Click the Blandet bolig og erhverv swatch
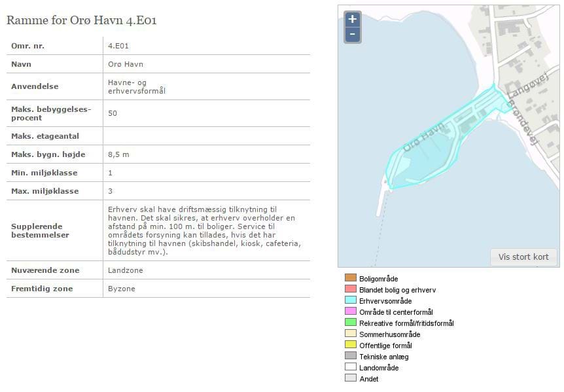The image size is (564, 392). click(350, 290)
